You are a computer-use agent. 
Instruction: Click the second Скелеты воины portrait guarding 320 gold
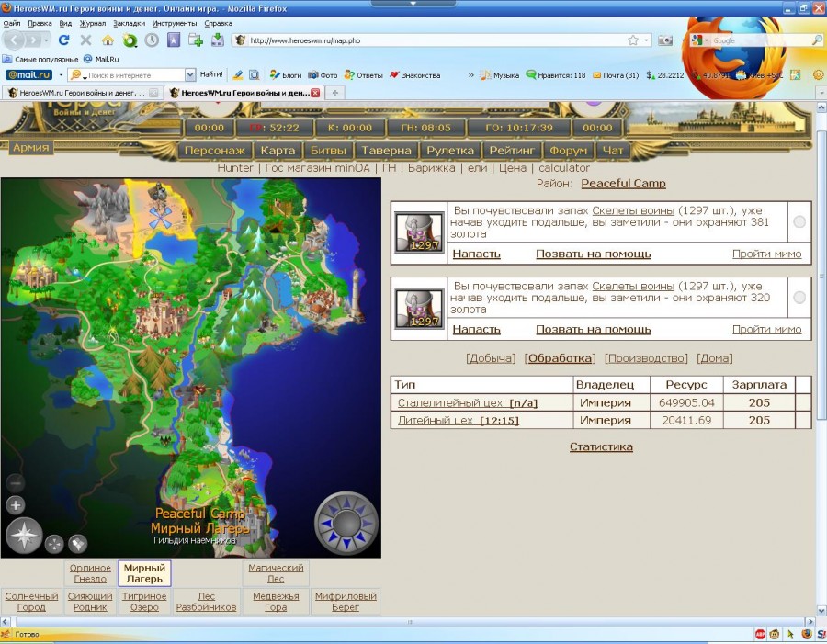click(x=419, y=308)
